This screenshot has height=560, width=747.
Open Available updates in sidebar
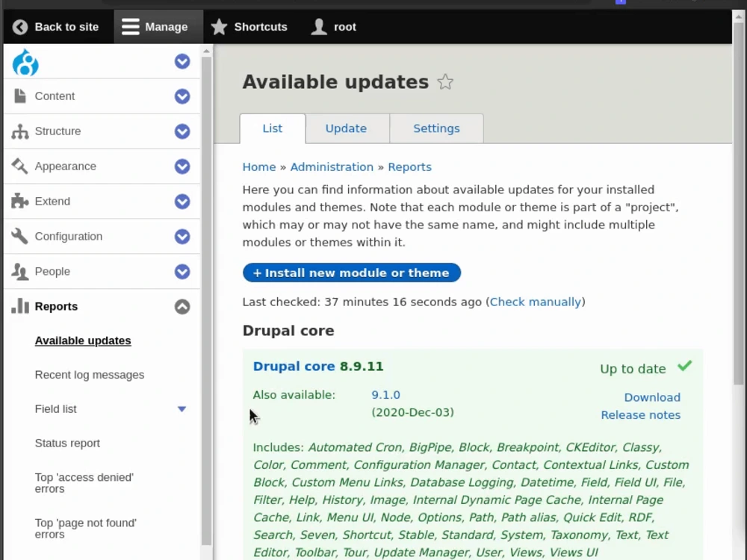(83, 341)
